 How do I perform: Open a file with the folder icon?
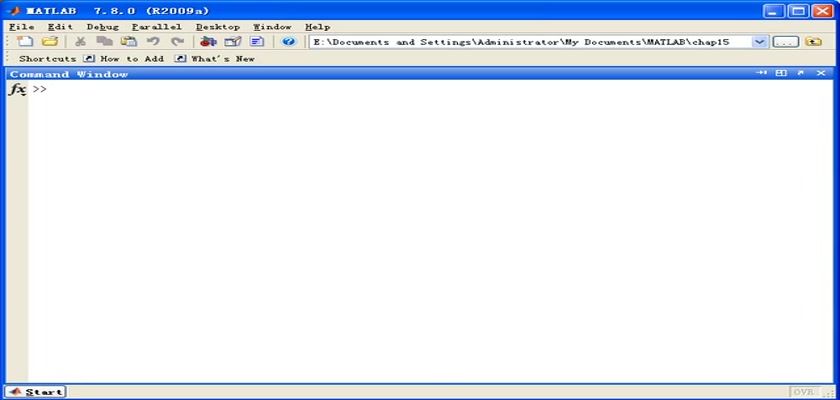(x=50, y=41)
